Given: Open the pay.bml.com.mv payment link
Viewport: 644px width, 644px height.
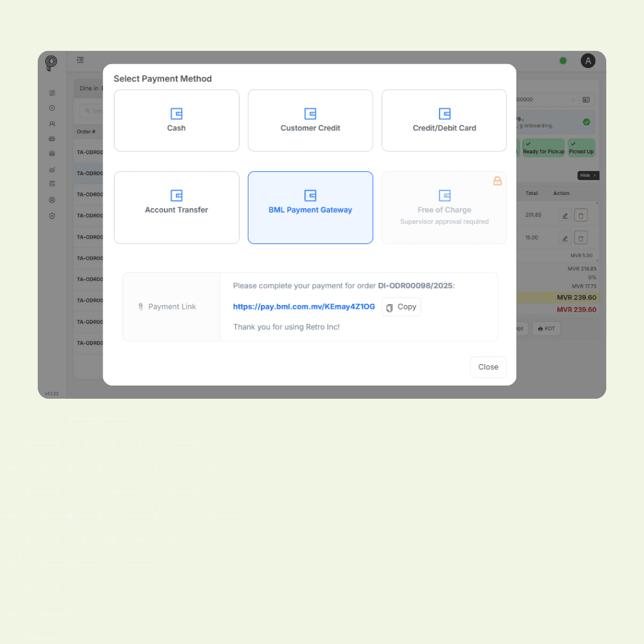Looking at the screenshot, I should [x=304, y=307].
